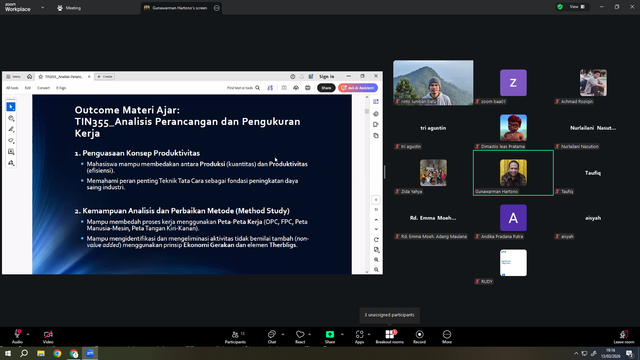Open the View layout menu
The height and width of the screenshot is (360, 640).
coord(577,7)
